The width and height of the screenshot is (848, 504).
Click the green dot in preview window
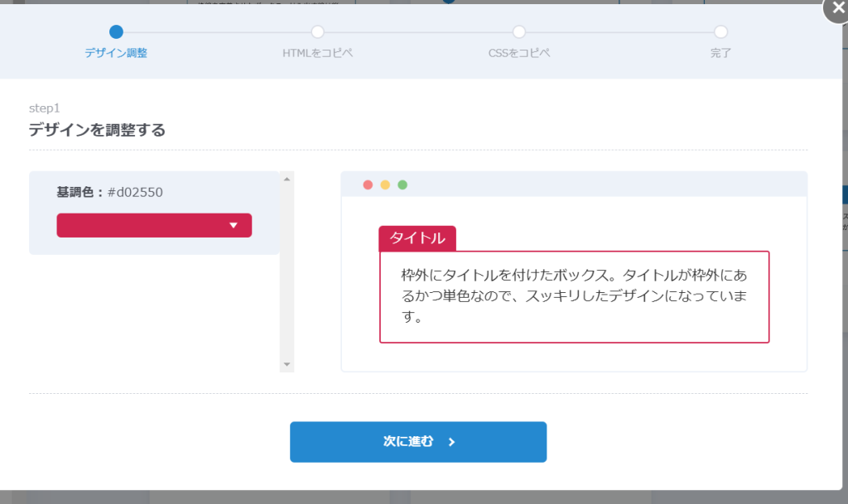tap(402, 185)
